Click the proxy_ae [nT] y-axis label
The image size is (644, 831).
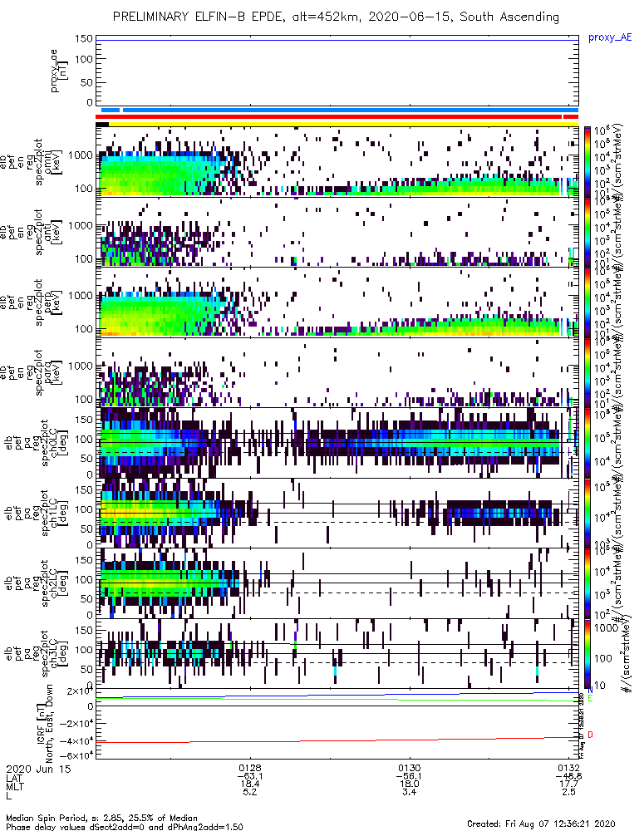(58, 71)
